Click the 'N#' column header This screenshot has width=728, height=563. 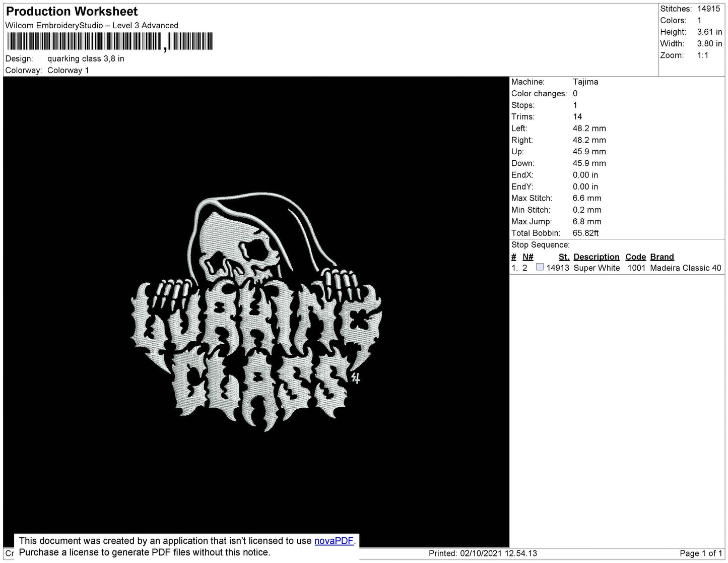coord(528,257)
